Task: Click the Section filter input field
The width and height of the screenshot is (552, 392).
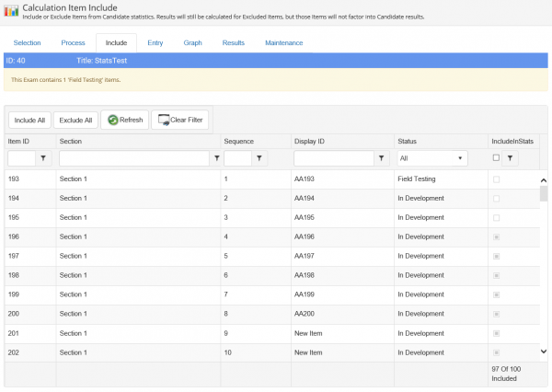Action: (x=134, y=158)
